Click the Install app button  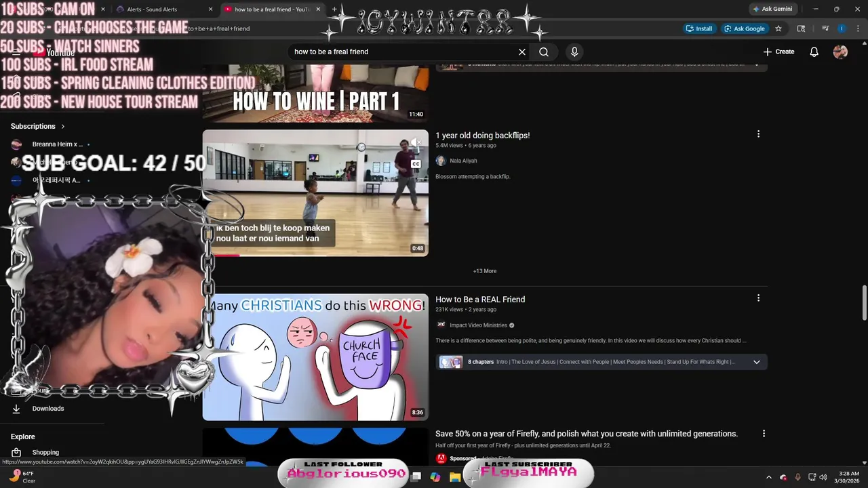pos(699,28)
